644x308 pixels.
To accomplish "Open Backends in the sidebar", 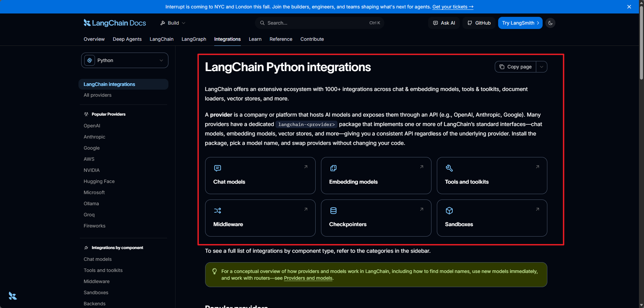I will 95,304.
